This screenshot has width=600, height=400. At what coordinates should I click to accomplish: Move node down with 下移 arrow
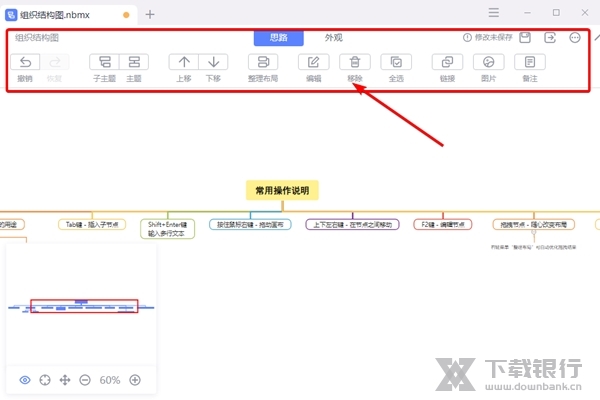[x=214, y=62]
